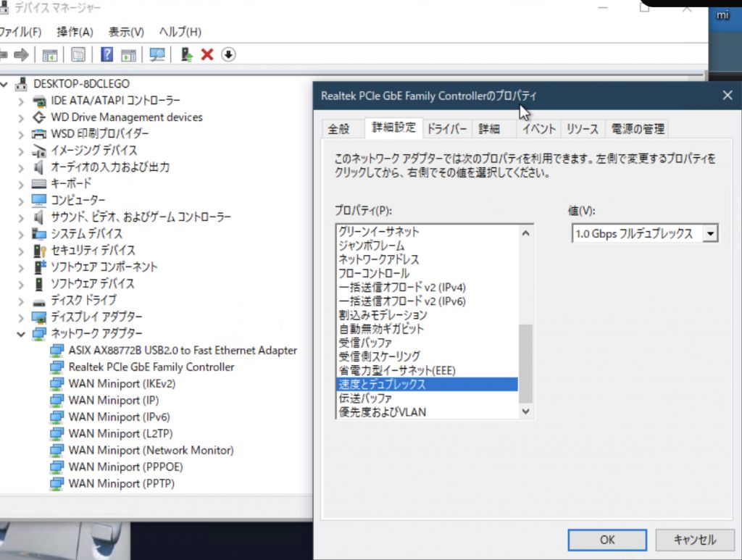Click the security devices key icon
The height and width of the screenshot is (560, 742).
39,251
